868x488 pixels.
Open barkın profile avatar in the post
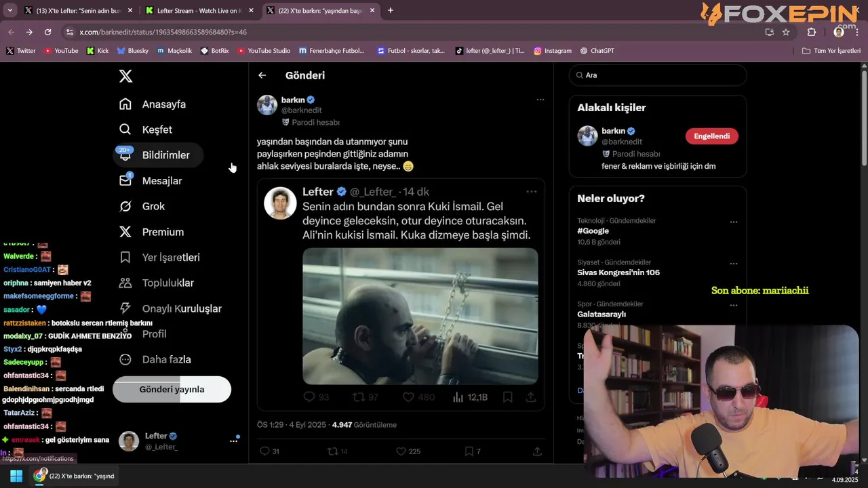pyautogui.click(x=267, y=105)
